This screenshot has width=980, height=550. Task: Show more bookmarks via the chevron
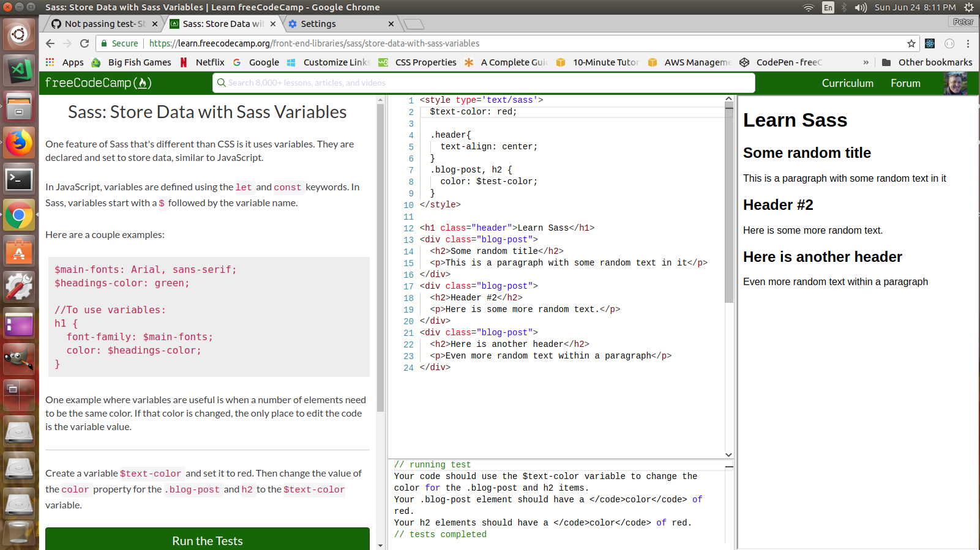[866, 62]
